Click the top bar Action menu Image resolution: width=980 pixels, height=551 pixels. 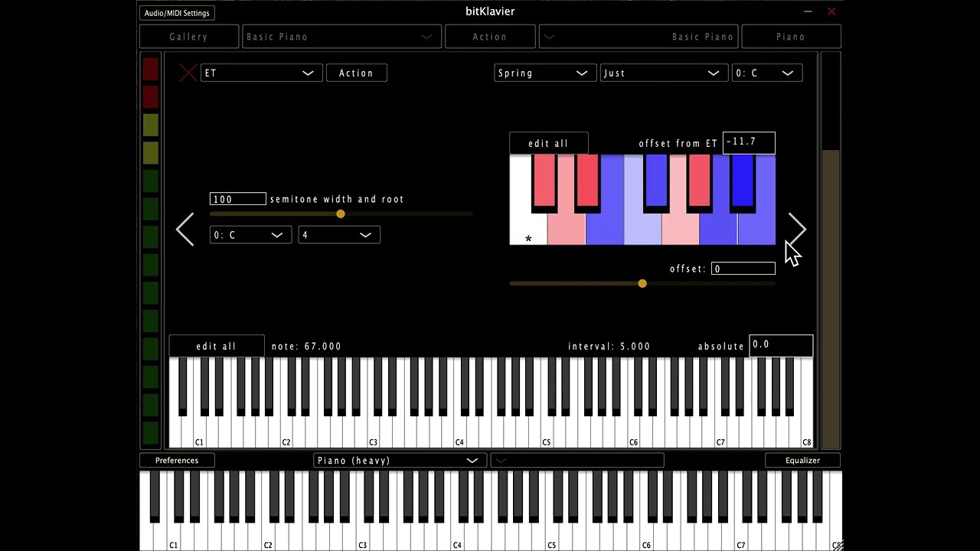pos(490,37)
